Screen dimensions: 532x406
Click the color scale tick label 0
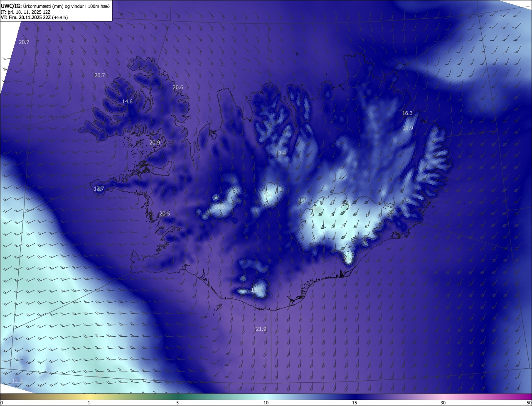[2, 403]
